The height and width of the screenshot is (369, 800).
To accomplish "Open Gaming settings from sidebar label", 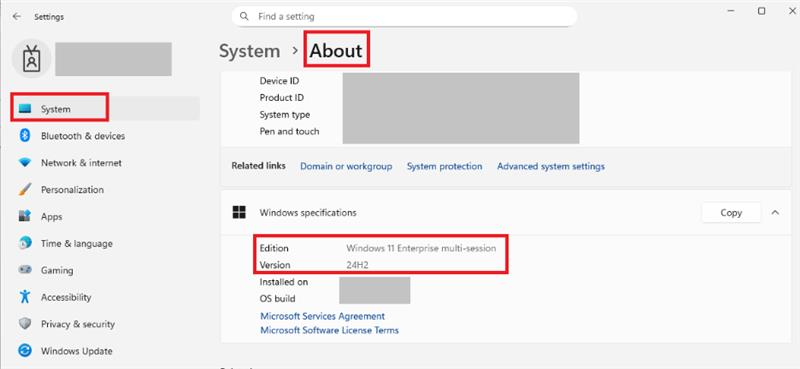I will tap(57, 270).
